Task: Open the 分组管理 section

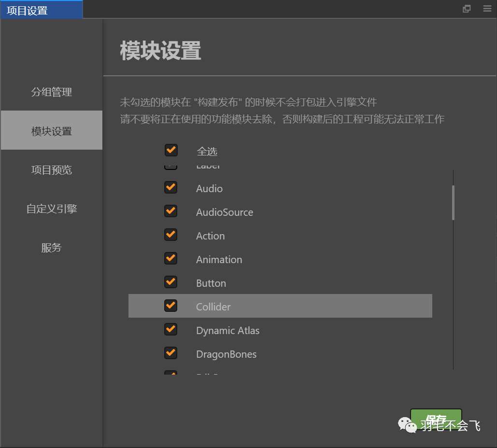Action: [x=52, y=92]
